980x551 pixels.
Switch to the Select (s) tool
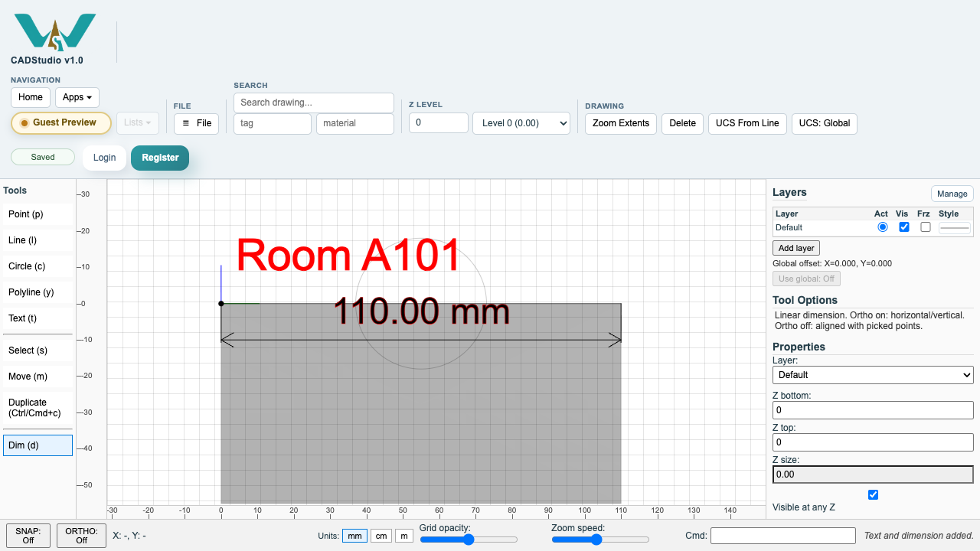coord(38,350)
